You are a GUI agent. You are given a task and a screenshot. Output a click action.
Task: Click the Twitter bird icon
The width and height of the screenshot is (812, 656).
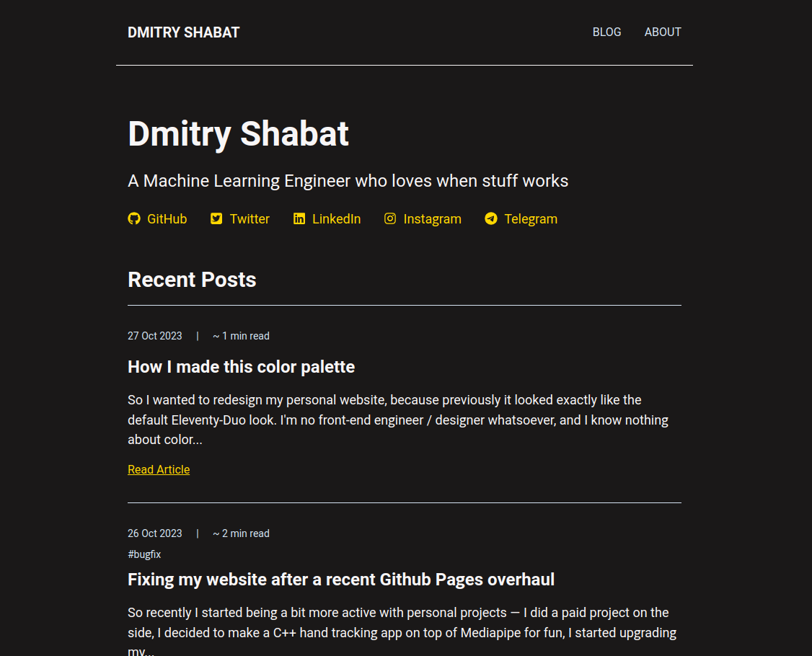click(x=216, y=218)
